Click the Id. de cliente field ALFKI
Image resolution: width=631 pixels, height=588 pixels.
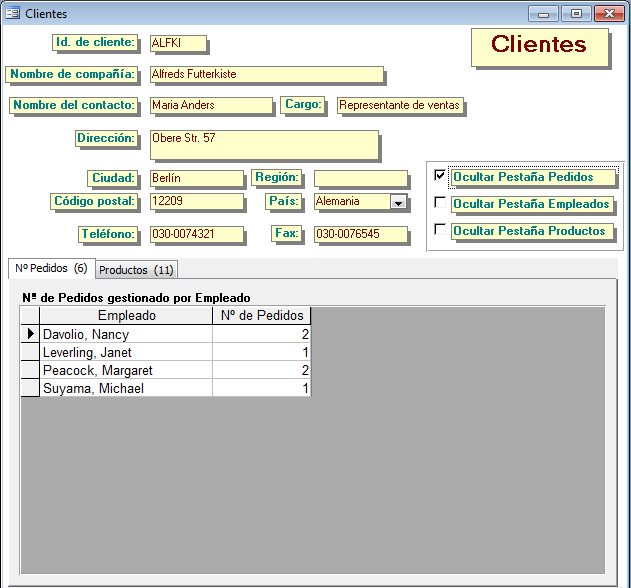[178, 43]
